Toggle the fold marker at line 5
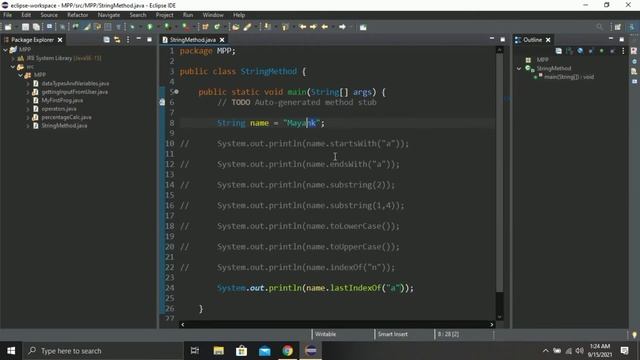 coord(176,92)
